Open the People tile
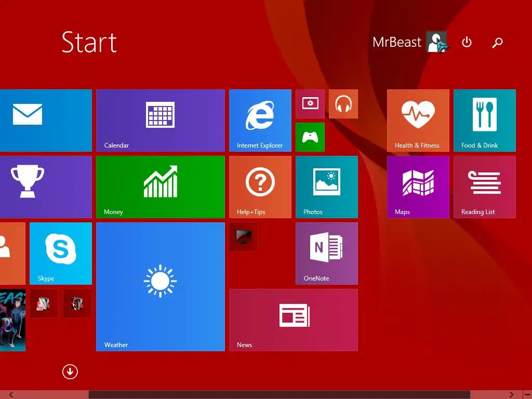Image resolution: width=532 pixels, height=399 pixels. (x=12, y=254)
